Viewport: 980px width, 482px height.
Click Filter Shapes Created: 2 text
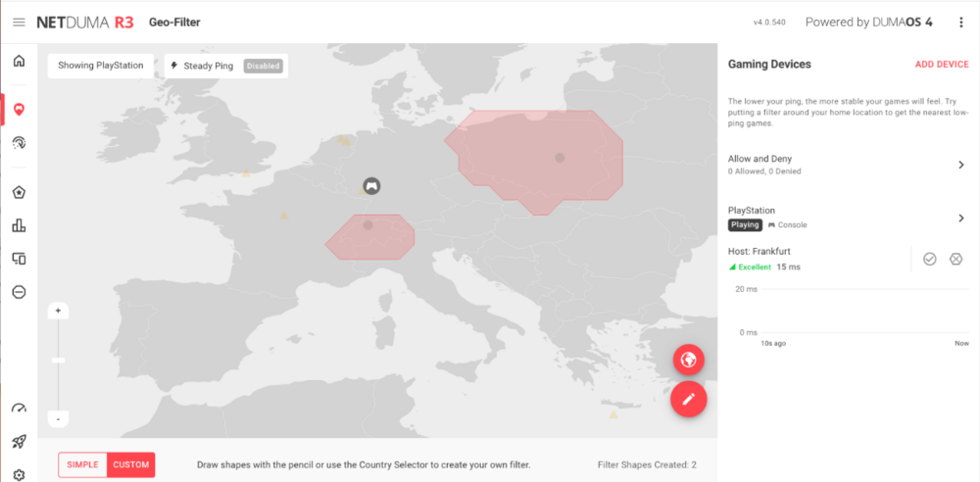click(647, 464)
